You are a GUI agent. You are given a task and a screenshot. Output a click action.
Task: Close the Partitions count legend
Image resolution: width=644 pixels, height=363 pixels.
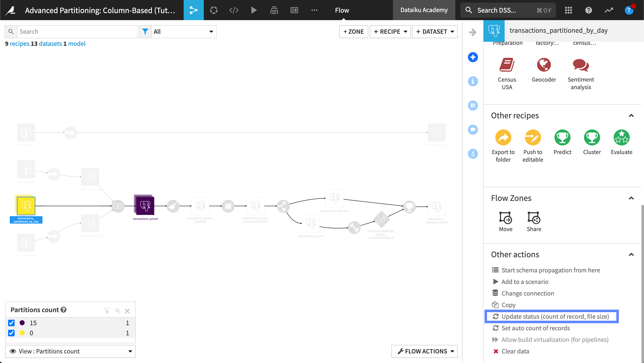coord(127,311)
